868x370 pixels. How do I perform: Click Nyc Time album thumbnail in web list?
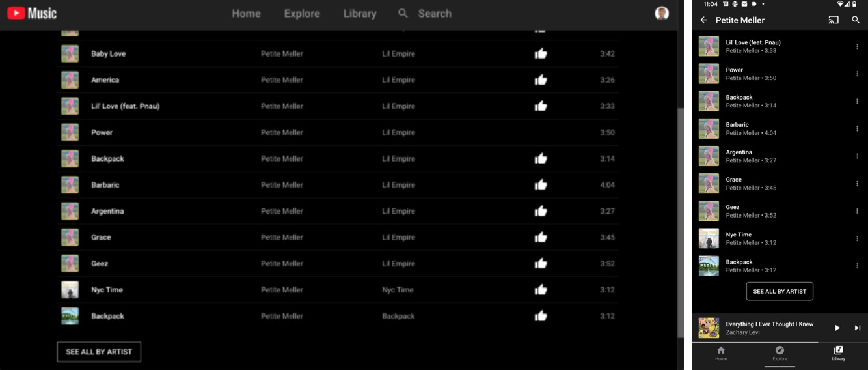(x=70, y=290)
